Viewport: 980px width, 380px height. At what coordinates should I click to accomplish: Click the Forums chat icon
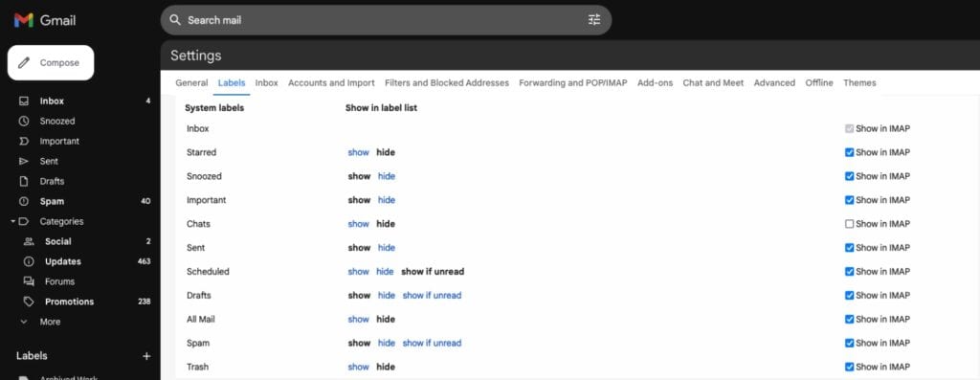[28, 281]
